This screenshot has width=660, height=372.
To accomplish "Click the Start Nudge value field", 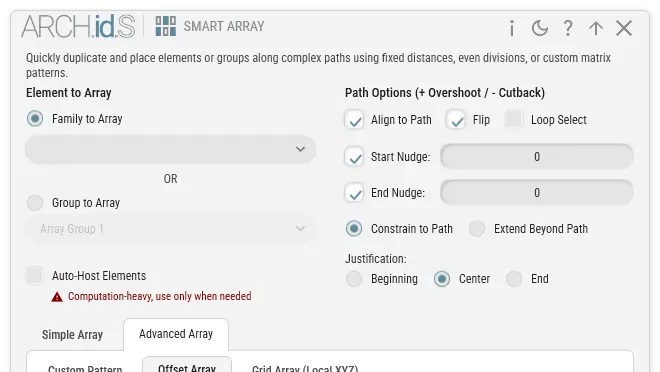I will (x=537, y=157).
